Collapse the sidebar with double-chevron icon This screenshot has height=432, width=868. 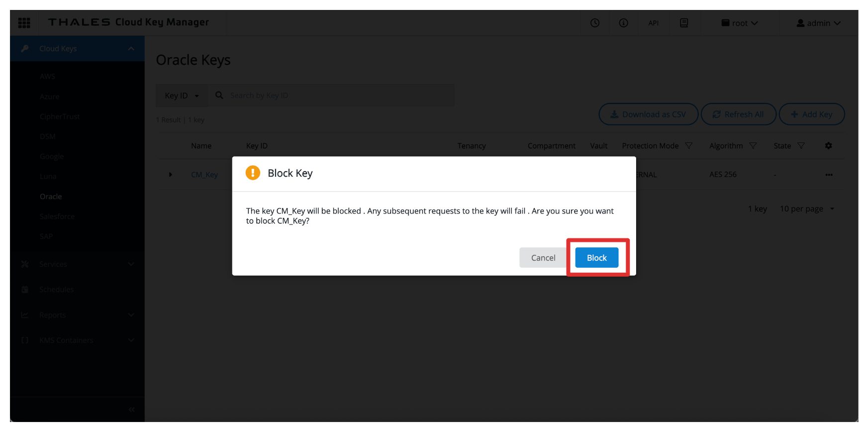coord(131,410)
